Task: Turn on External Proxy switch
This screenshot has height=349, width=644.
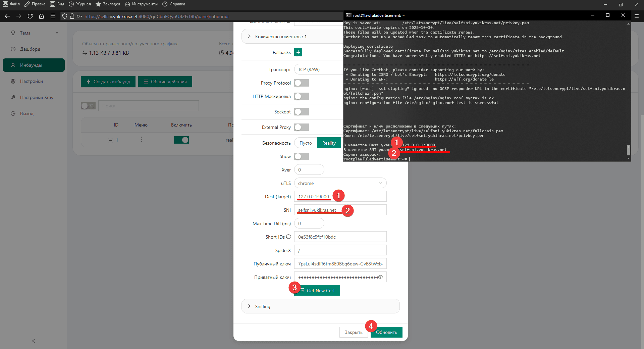Action: pyautogui.click(x=301, y=127)
